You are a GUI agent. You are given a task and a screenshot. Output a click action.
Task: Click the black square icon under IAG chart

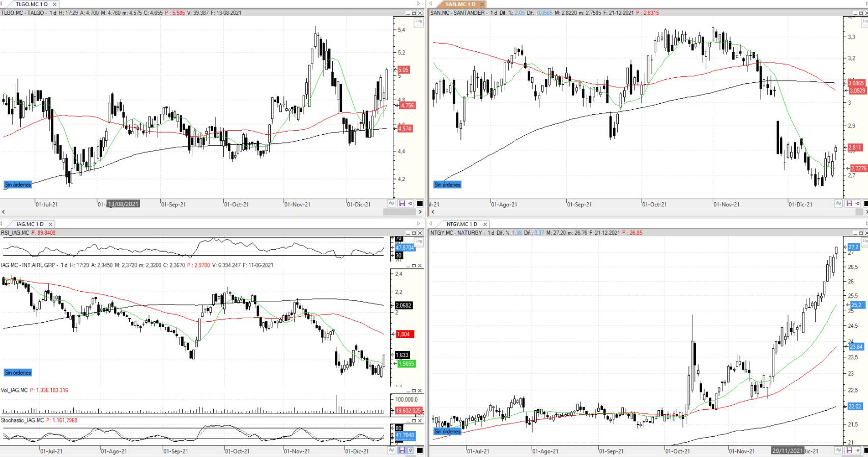click(420, 450)
